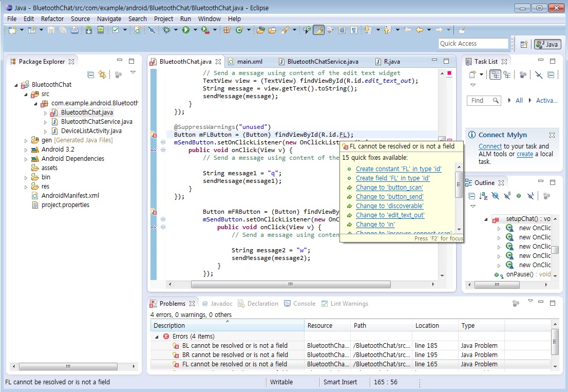Open Package Explorer view menu triangle
This screenshot has height=392, width=568.
coord(133,72)
